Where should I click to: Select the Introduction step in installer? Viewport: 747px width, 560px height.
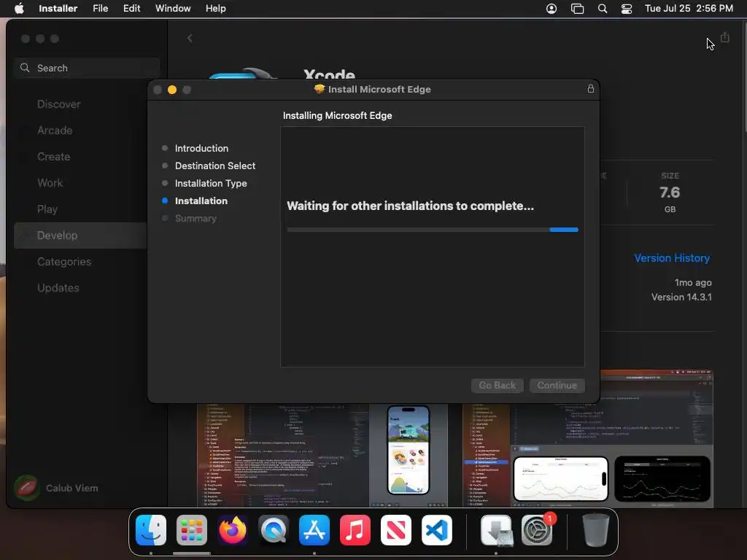pyautogui.click(x=201, y=148)
